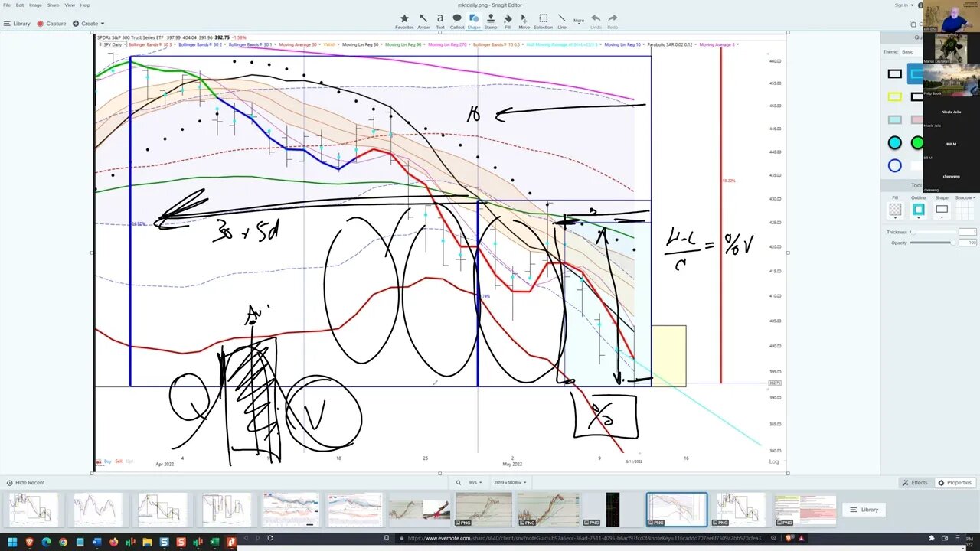Open the View menu

[70, 5]
